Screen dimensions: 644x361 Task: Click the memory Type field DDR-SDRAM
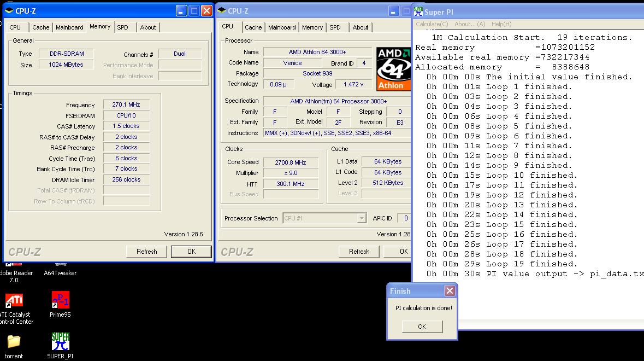coord(66,54)
